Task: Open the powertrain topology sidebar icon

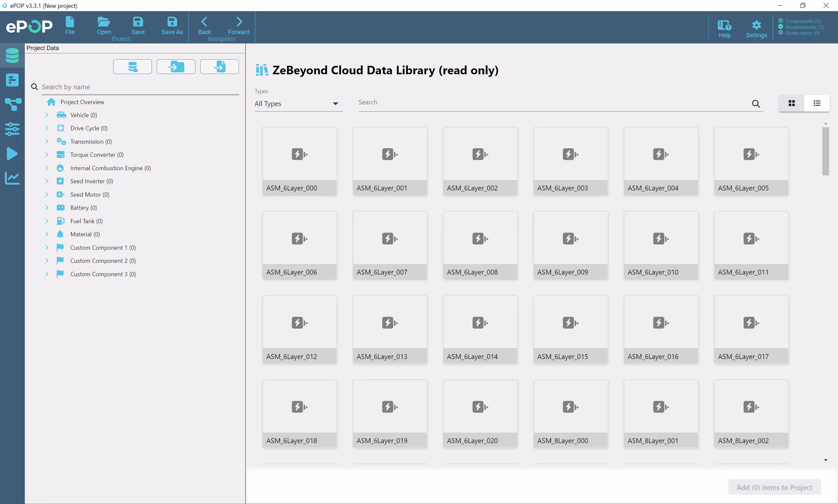Action: tap(12, 104)
